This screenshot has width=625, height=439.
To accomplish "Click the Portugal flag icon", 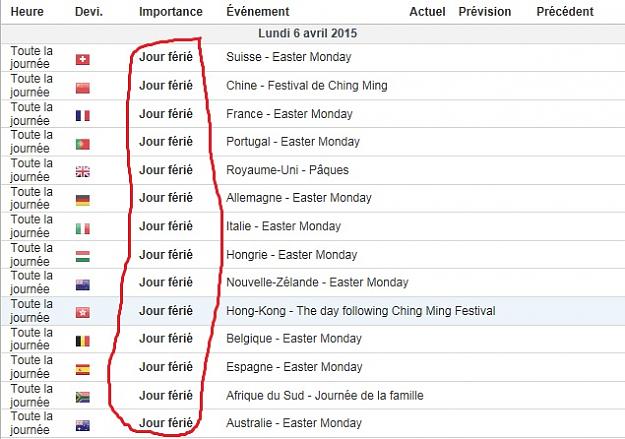I will [x=83, y=144].
